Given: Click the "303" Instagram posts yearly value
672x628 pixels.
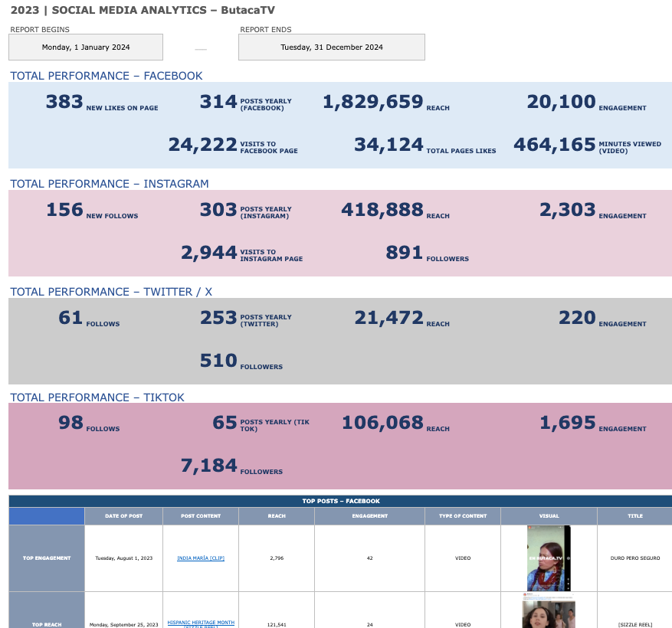Looking at the screenshot, I should coord(218,210).
